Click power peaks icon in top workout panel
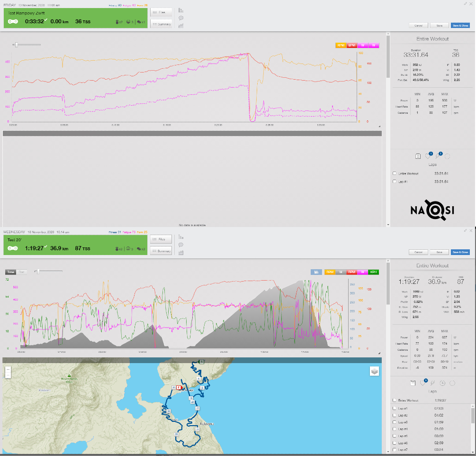476x456 pixels. click(438, 155)
